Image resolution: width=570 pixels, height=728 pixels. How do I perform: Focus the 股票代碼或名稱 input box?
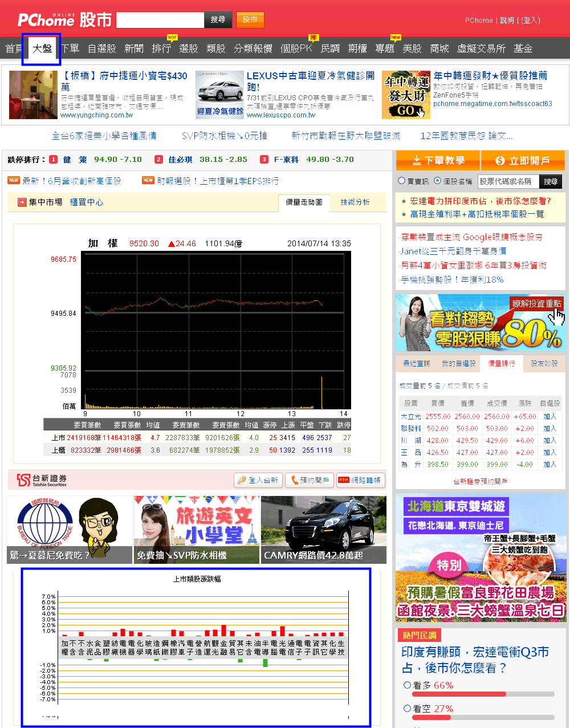point(508,181)
